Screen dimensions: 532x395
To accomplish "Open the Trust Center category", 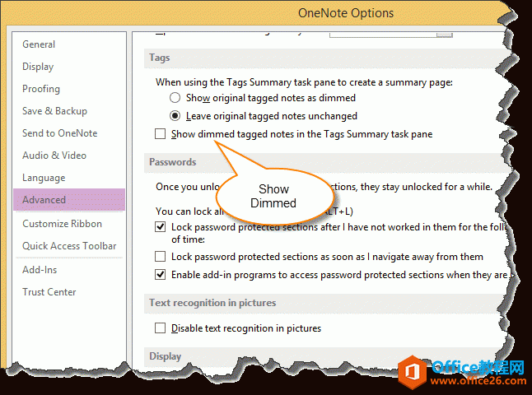I will tap(49, 292).
